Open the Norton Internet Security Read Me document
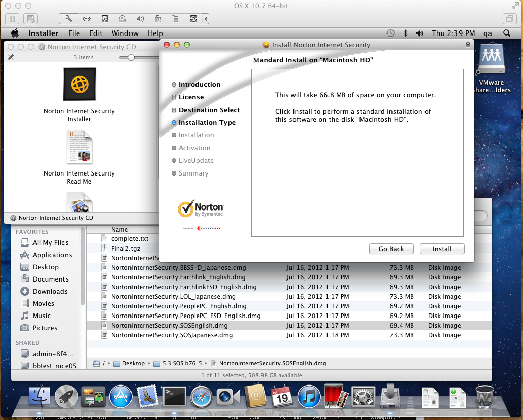The width and height of the screenshot is (523, 420). pyautogui.click(x=79, y=147)
